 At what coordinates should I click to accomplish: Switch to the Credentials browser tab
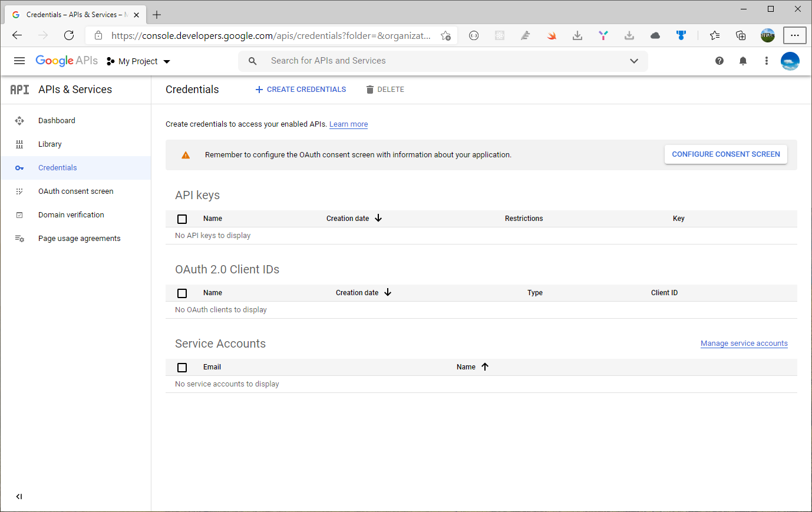coord(71,14)
